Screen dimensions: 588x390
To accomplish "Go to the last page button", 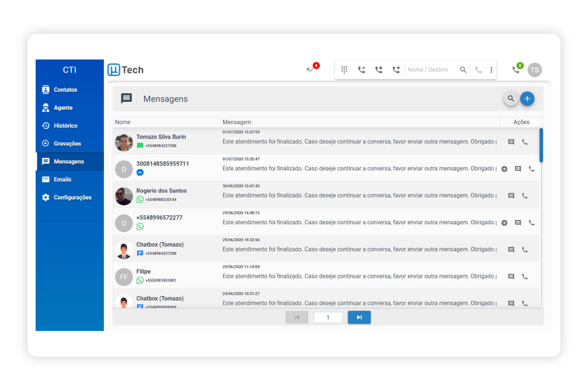I will click(x=359, y=317).
